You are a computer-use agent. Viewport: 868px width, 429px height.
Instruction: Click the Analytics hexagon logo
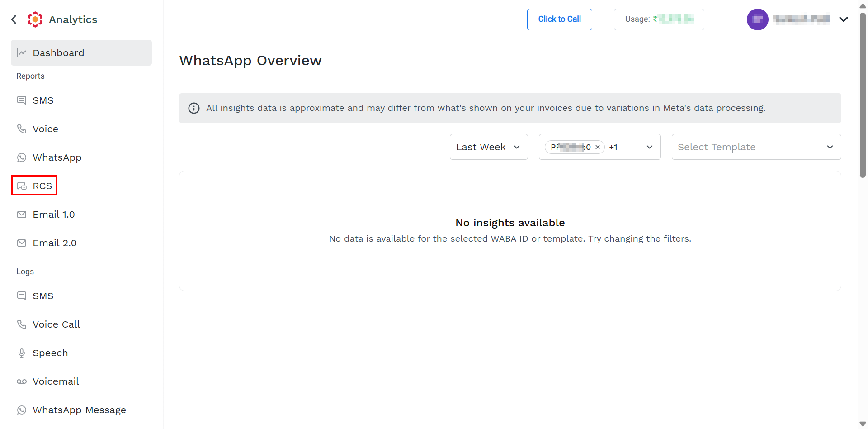(x=35, y=19)
